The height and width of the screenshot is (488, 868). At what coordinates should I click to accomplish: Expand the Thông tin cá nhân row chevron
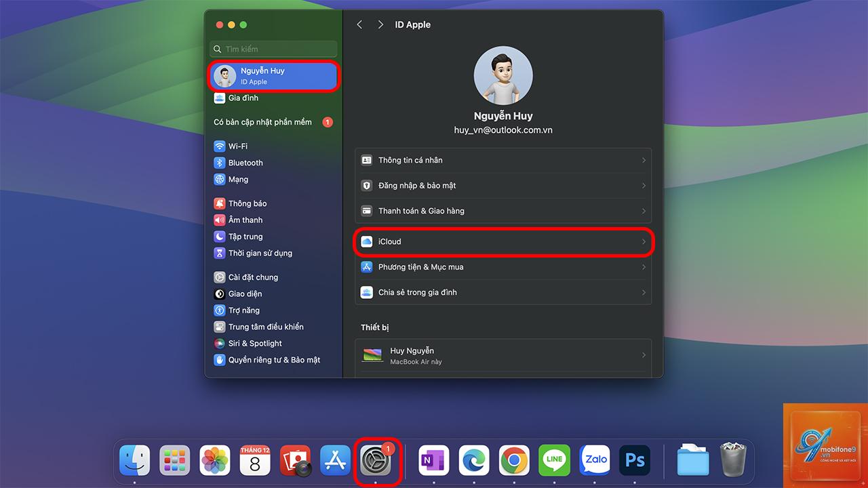(644, 161)
